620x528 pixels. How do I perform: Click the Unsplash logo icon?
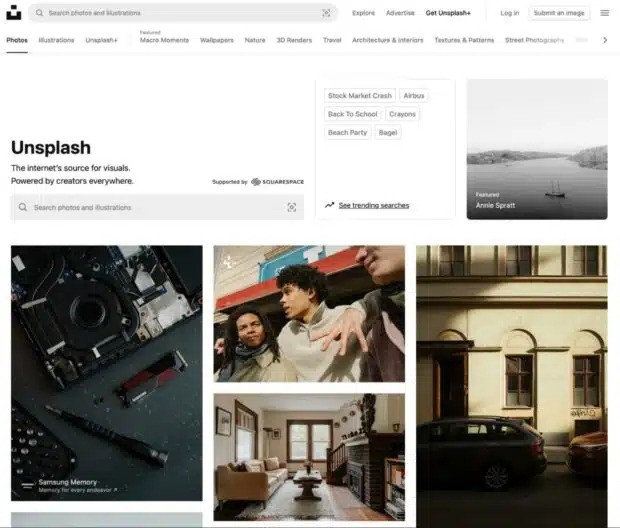[x=14, y=13]
